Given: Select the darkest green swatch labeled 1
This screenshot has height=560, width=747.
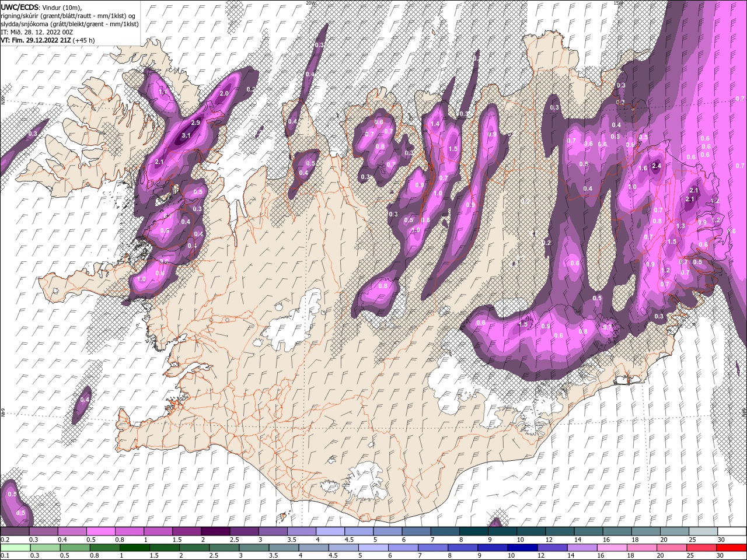Looking at the screenshot, I should 135,548.
